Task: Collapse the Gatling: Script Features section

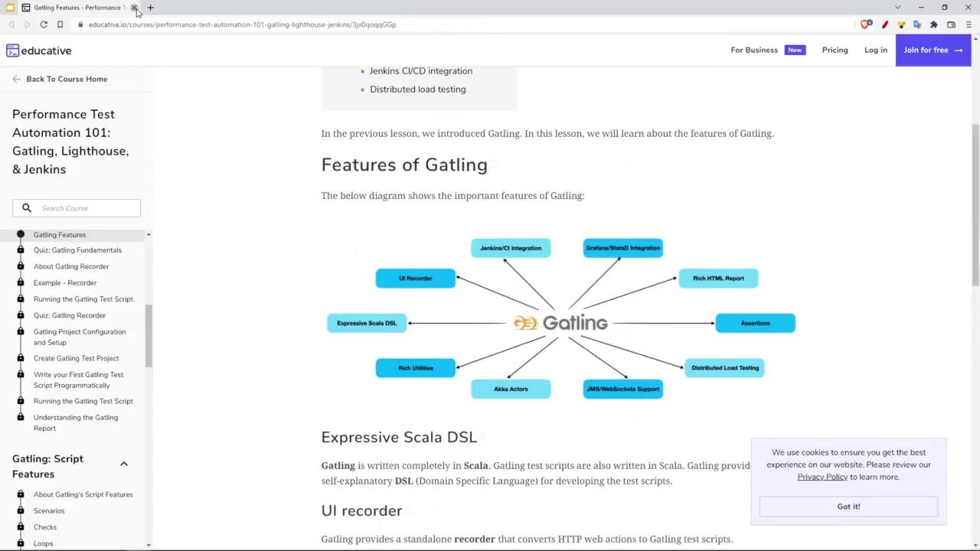Action: pyautogui.click(x=123, y=464)
